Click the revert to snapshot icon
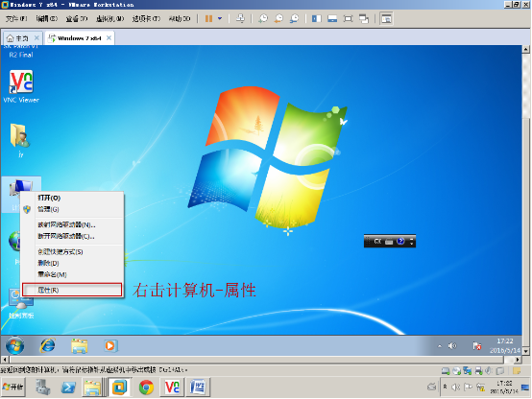 tap(278, 18)
